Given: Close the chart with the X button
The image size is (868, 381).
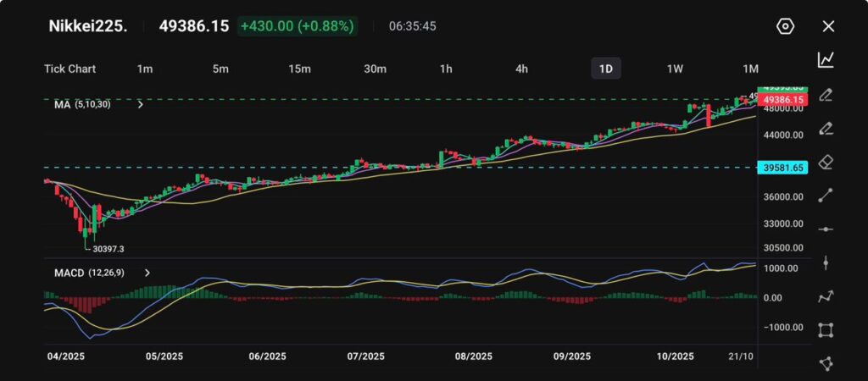Looking at the screenshot, I should coord(828,26).
